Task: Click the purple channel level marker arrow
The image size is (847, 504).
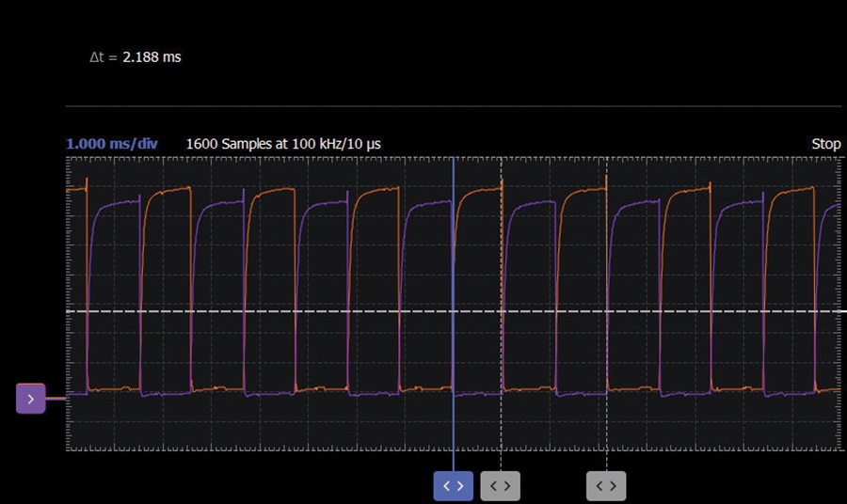Action: [x=31, y=399]
